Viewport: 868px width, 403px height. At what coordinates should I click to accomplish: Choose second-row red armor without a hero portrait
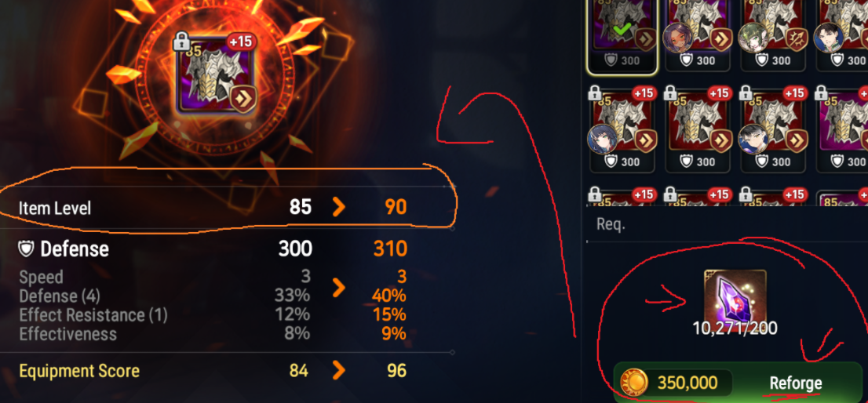tap(698, 130)
